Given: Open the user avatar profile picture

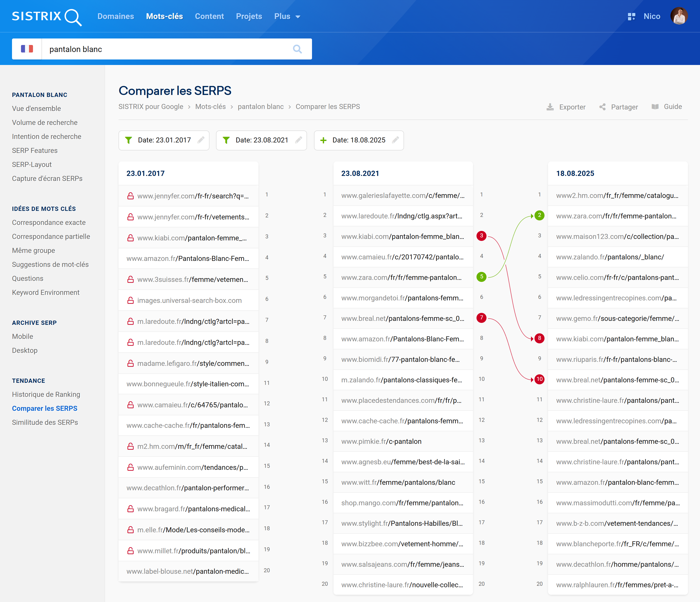Looking at the screenshot, I should click(x=679, y=16).
